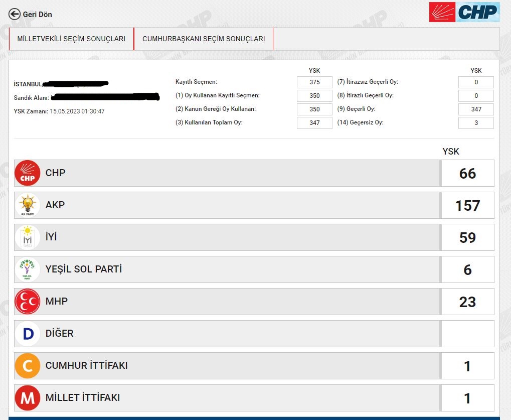Click the Geri Dön back arrow icon
Screen dimensions: 511x420
(x=15, y=15)
